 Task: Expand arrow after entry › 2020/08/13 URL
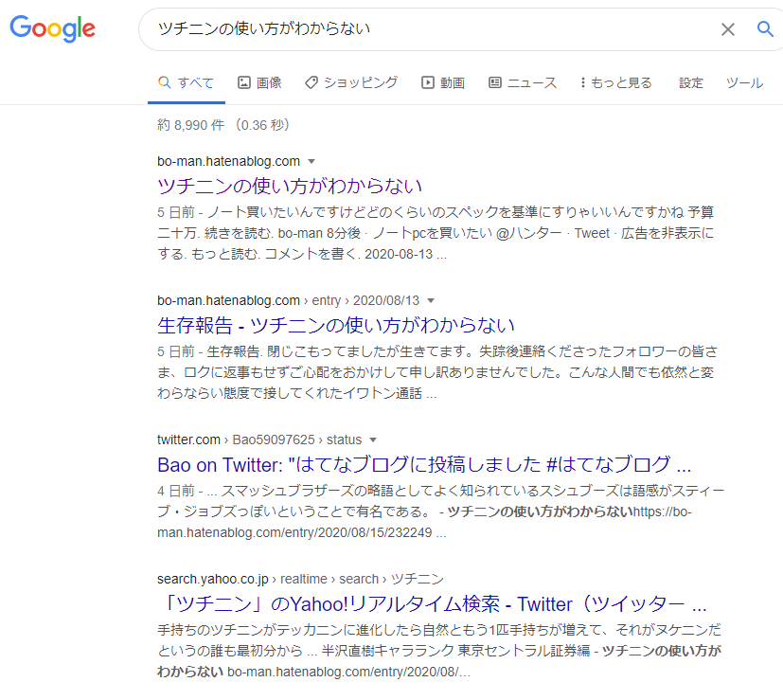coord(431,301)
